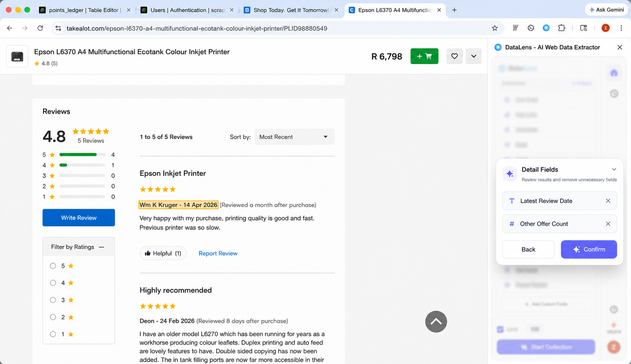Click the Back button in Detail Fields
The width and height of the screenshot is (631, 364).
tap(528, 249)
